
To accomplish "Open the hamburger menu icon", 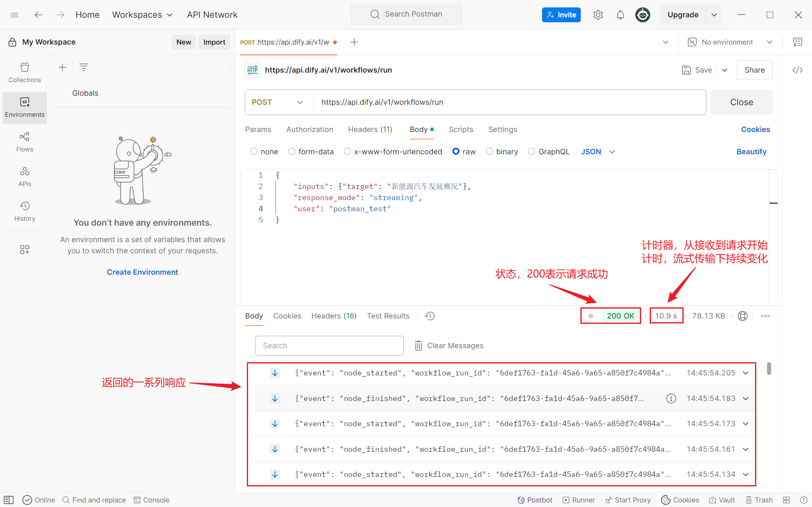I will pos(14,15).
